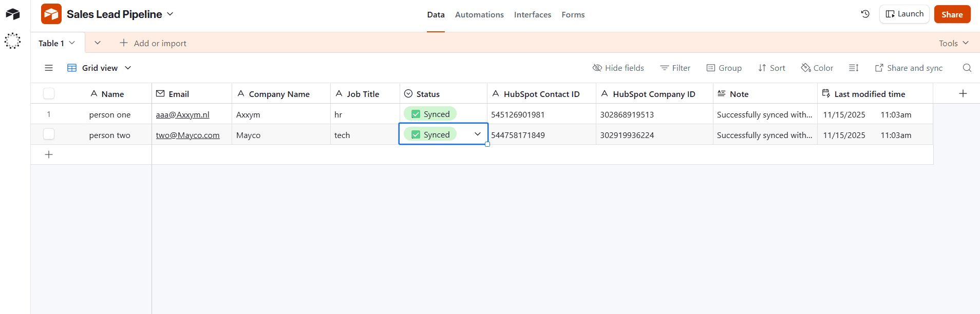Expand the Synced status dropdown arrow
980x314 pixels.
pyautogui.click(x=477, y=134)
